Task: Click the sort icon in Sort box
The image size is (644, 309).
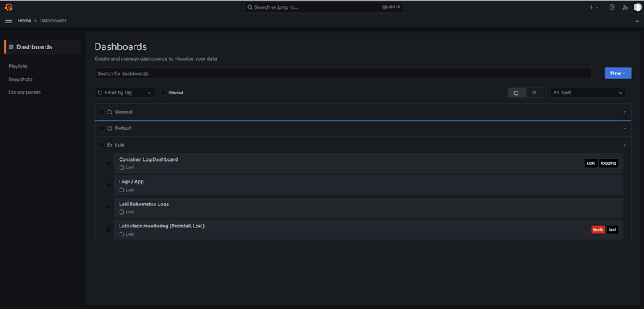Action: tap(557, 93)
